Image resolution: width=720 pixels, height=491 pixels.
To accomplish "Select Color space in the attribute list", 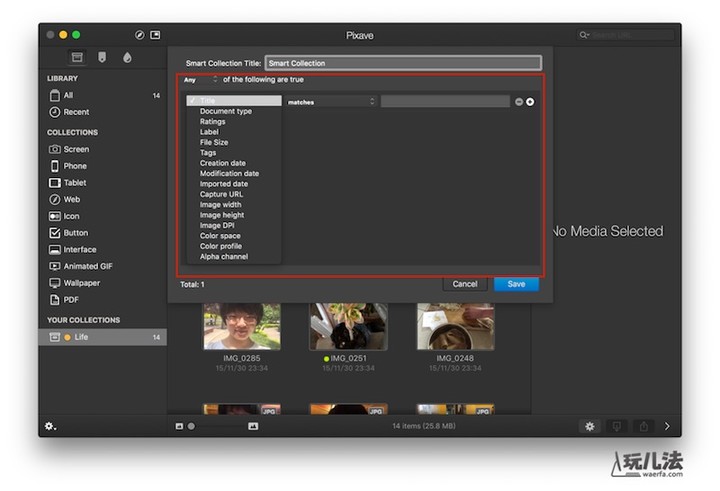I will [x=221, y=236].
